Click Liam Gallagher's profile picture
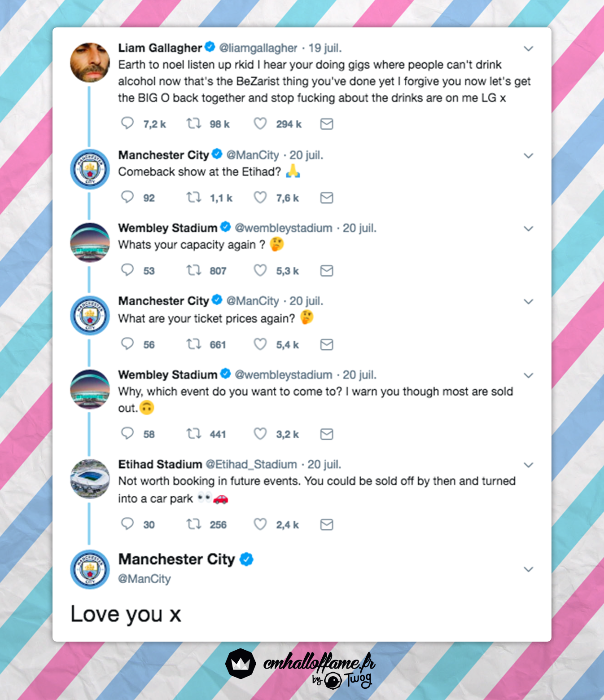The height and width of the screenshot is (700, 604). [90, 62]
